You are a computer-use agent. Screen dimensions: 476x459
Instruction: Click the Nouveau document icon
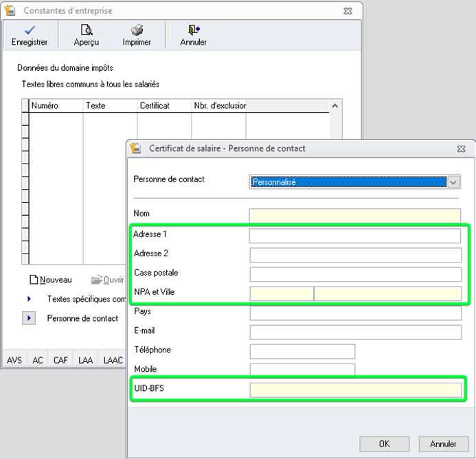point(34,280)
